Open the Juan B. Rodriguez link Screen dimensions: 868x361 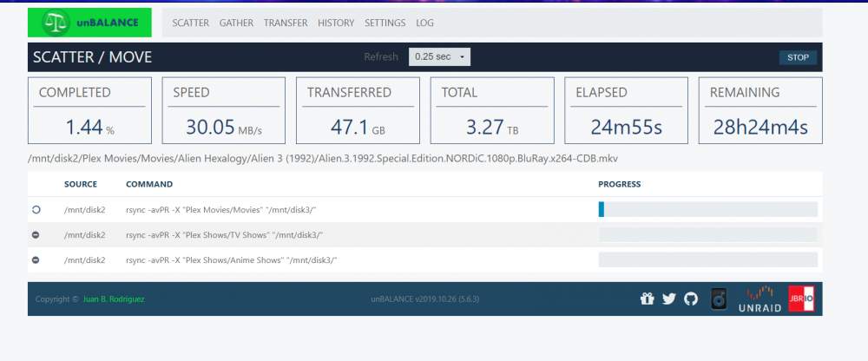[x=114, y=299]
